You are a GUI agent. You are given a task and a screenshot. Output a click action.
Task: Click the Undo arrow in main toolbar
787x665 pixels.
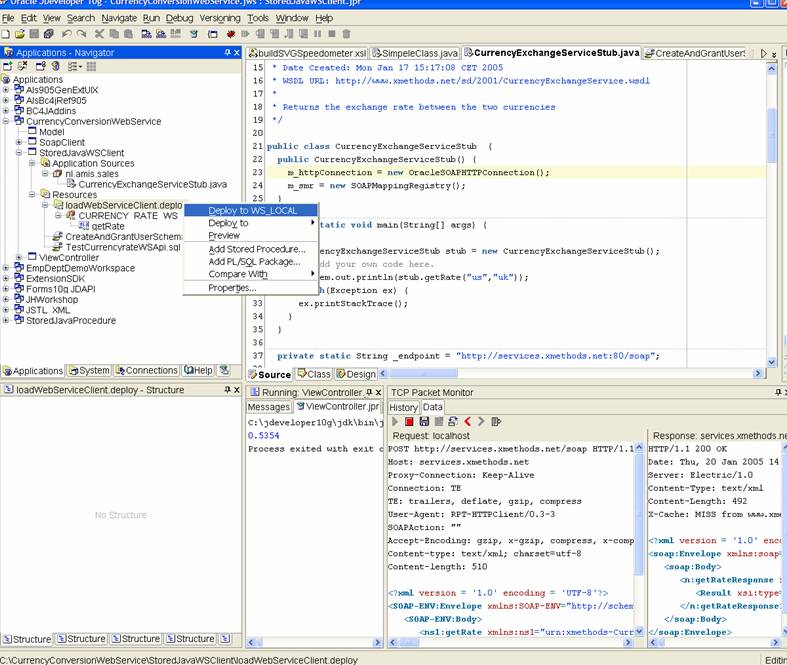pyautogui.click(x=66, y=33)
